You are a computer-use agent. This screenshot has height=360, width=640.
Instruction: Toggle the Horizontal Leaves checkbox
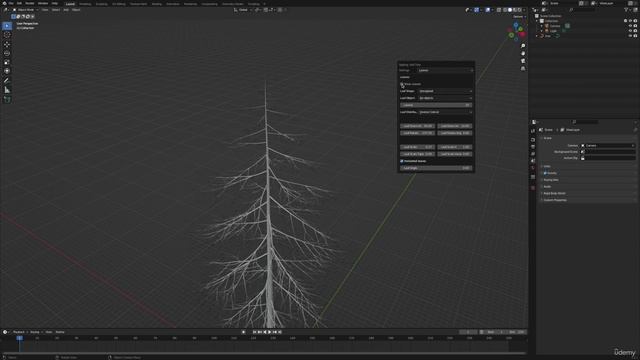pyautogui.click(x=402, y=161)
